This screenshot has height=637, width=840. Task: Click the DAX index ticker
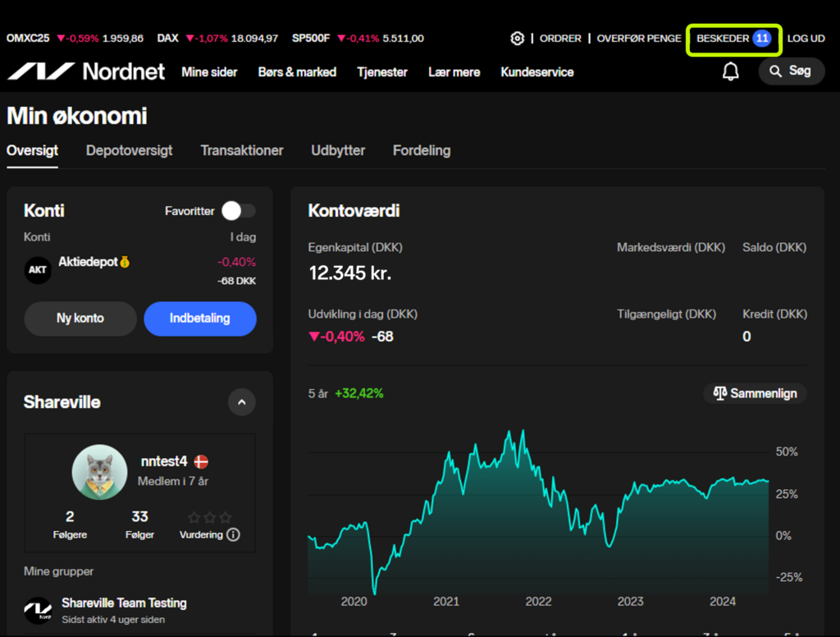click(217, 39)
